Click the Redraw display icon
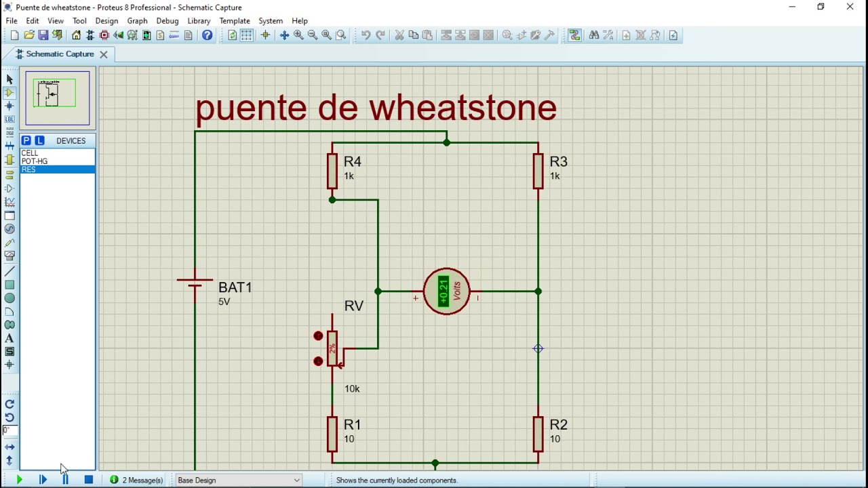 (x=233, y=35)
